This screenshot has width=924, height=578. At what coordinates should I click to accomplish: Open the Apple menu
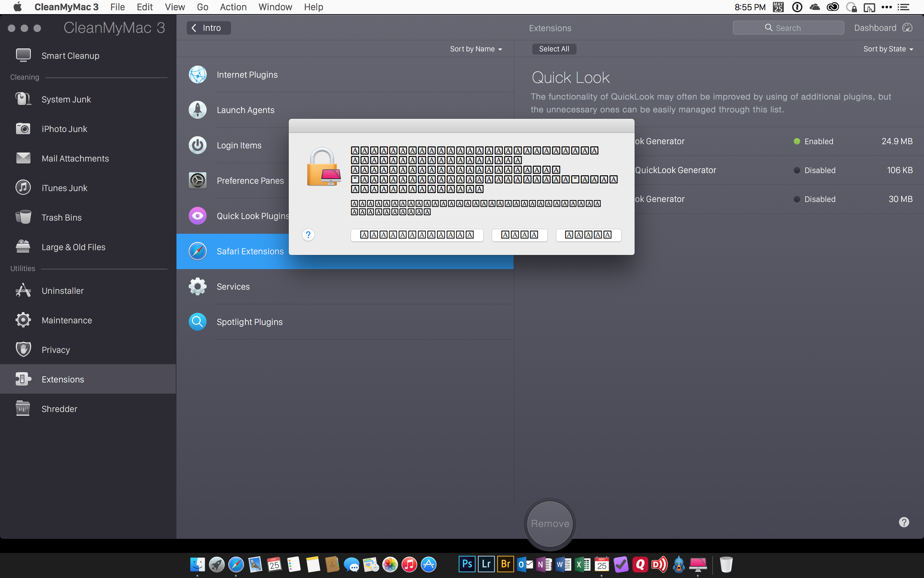pyautogui.click(x=18, y=7)
